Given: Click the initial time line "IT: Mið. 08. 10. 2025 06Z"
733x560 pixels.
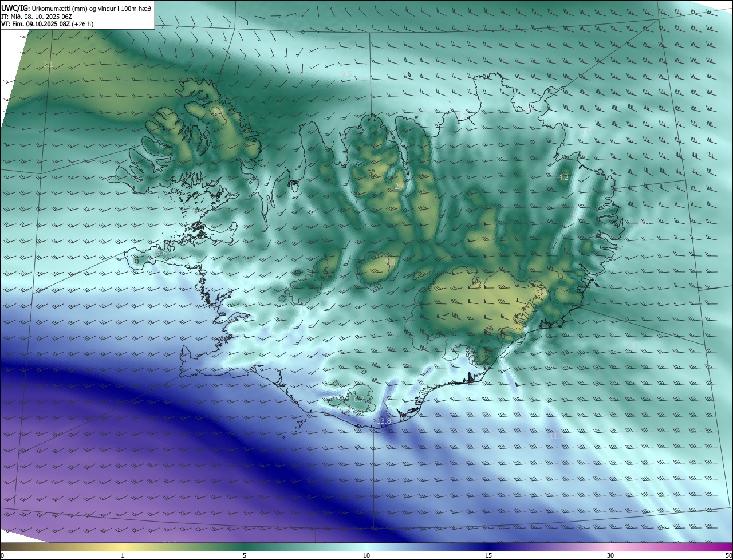Looking at the screenshot, I should (x=37, y=17).
